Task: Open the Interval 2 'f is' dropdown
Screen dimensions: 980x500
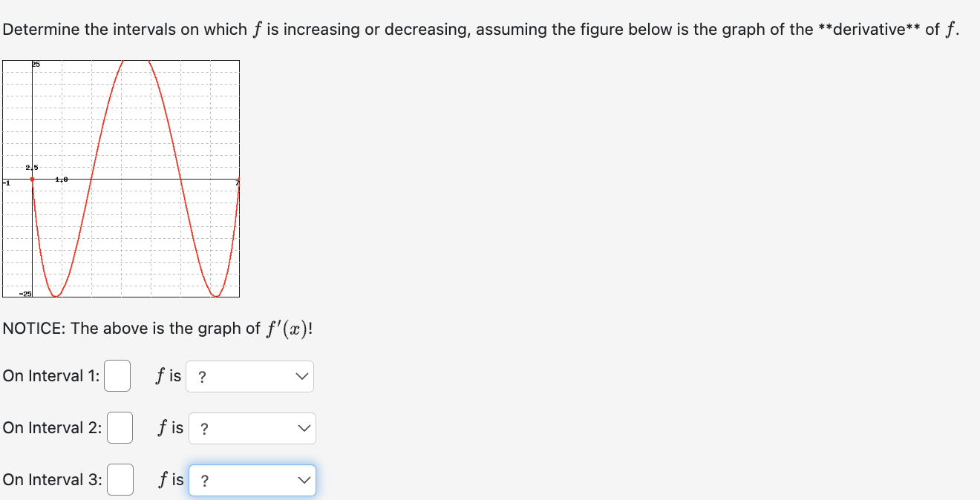Action: tap(252, 428)
